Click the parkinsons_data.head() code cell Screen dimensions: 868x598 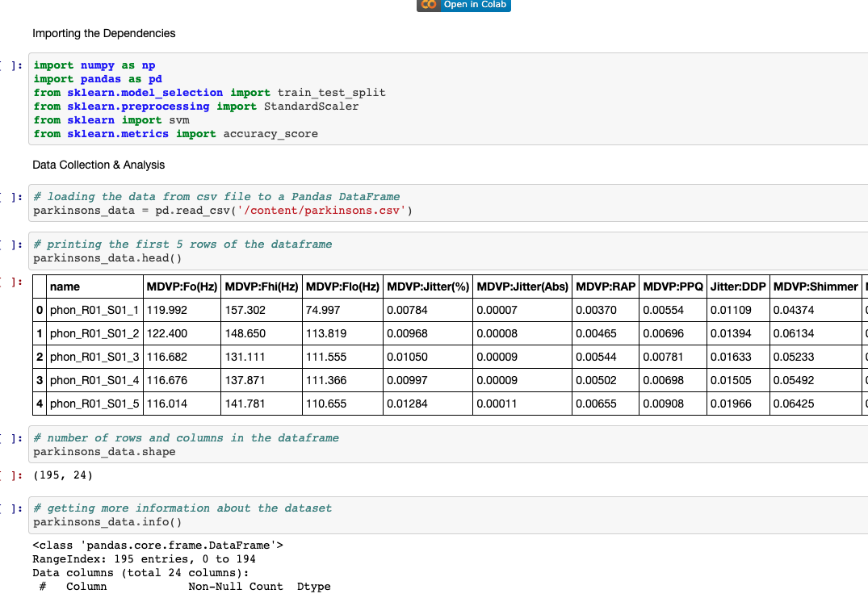[x=448, y=251]
